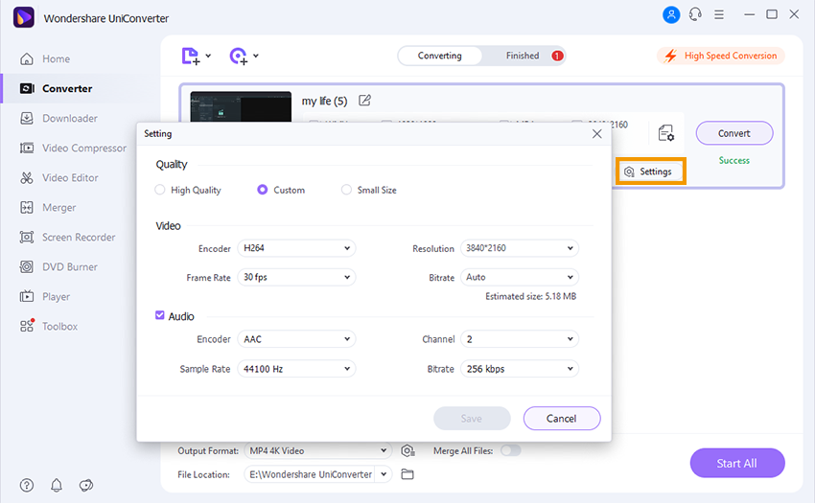
Task: Open the support headset icon
Action: click(x=695, y=14)
